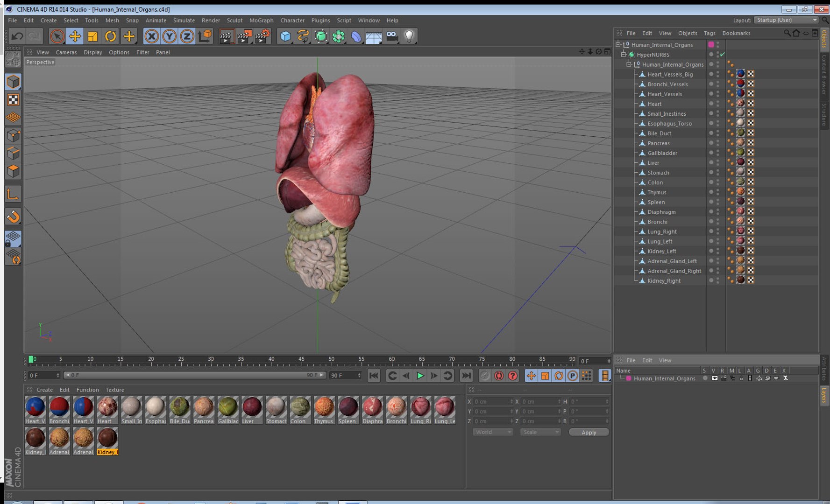Add a Cube primitive object
Image resolution: width=830 pixels, height=504 pixels.
pos(285,36)
